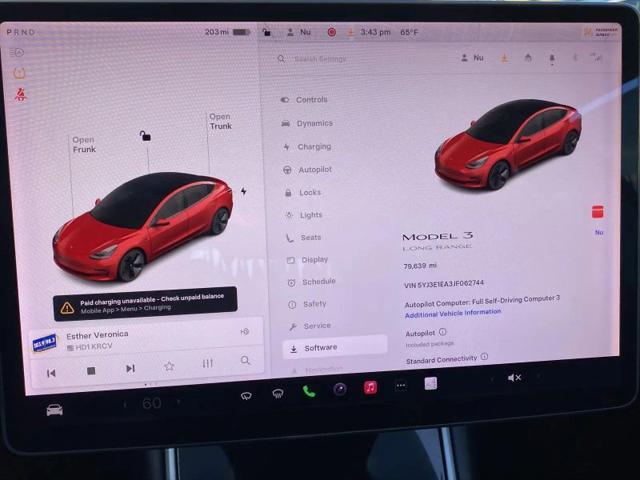Tap the notifications bell icon

(x=552, y=59)
